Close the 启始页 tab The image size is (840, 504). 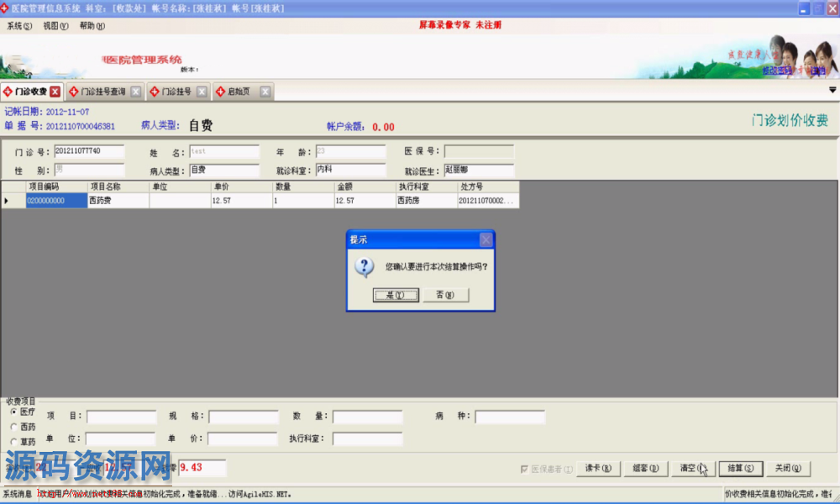[x=265, y=92]
